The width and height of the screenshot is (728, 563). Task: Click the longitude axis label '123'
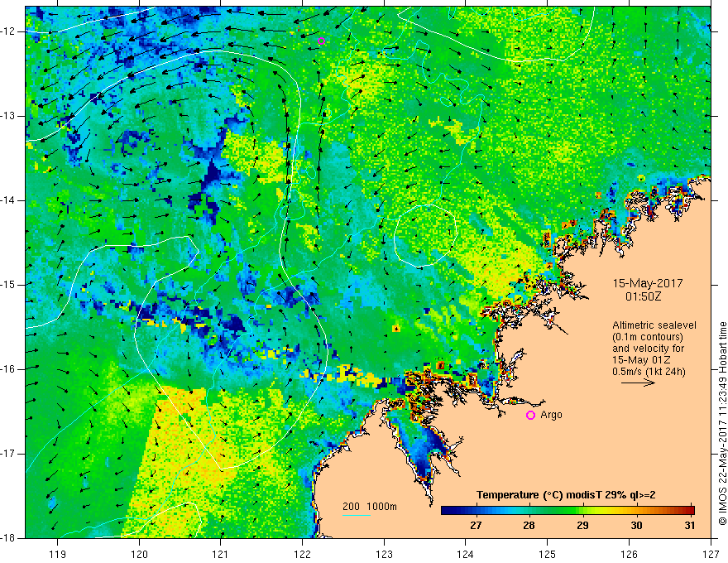[384, 554]
